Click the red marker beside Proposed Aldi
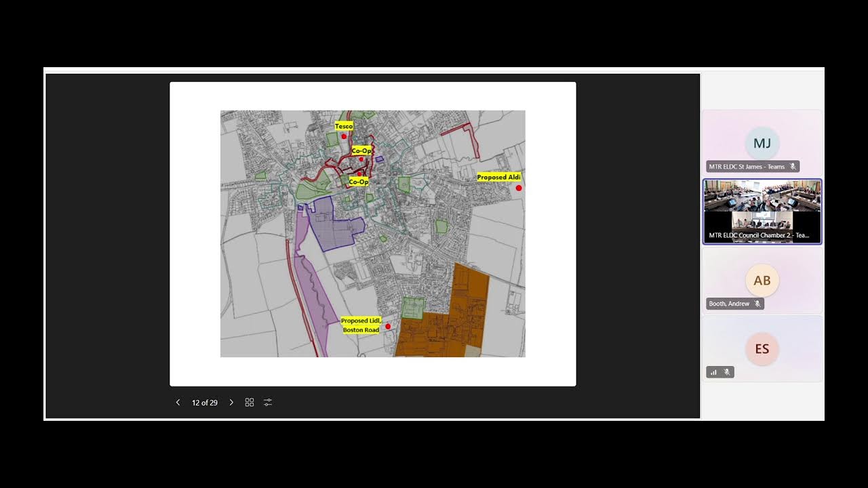This screenshot has width=868, height=488. click(519, 188)
